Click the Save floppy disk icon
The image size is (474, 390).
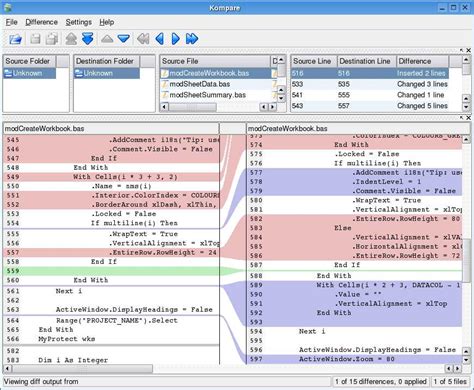(x=35, y=39)
